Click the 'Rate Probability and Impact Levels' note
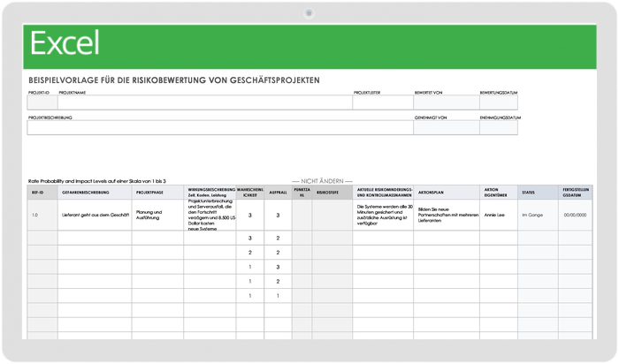This screenshot has height=364, width=619. pos(96,181)
